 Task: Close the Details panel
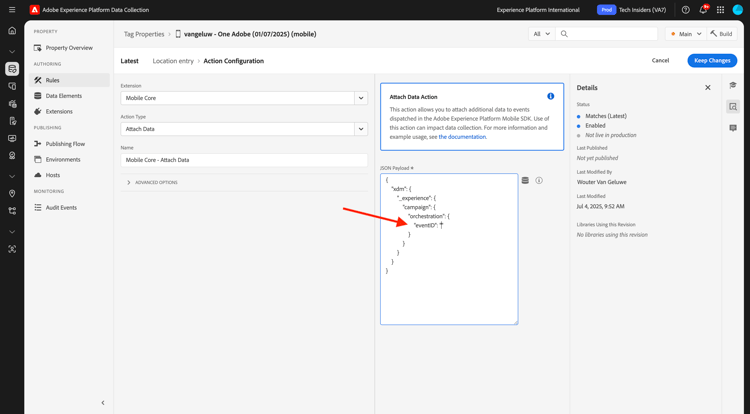708,87
